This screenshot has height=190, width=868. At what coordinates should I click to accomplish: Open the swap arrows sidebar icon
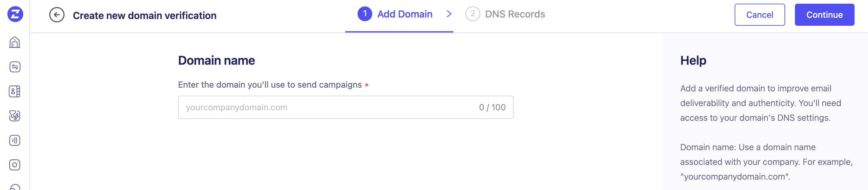15,67
